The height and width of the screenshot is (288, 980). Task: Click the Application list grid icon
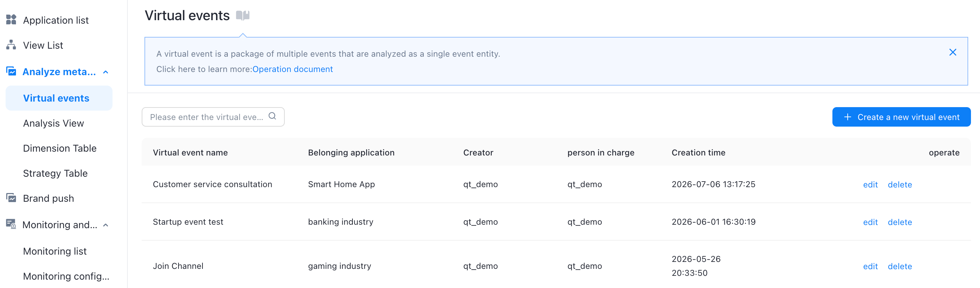click(x=11, y=19)
